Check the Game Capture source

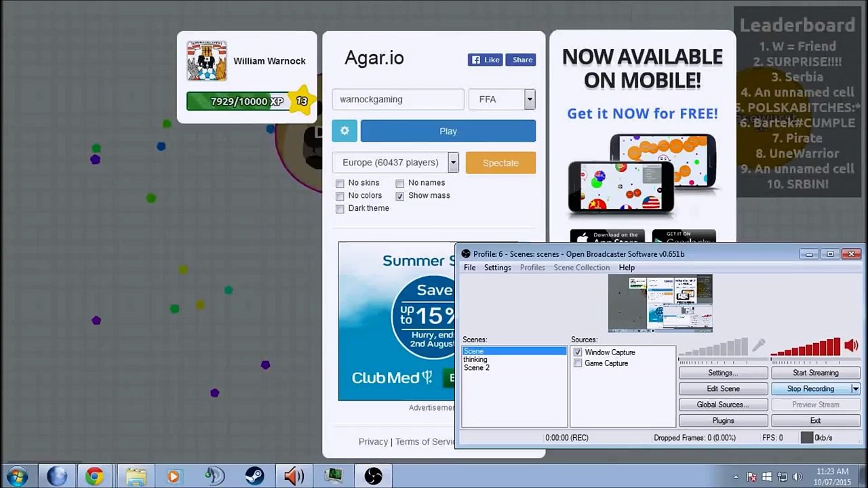click(x=578, y=363)
